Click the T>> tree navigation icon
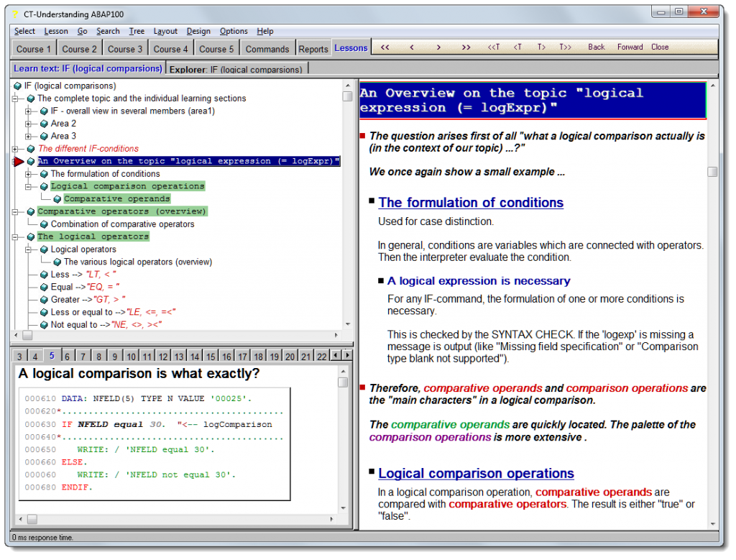736x560 pixels. pos(566,47)
